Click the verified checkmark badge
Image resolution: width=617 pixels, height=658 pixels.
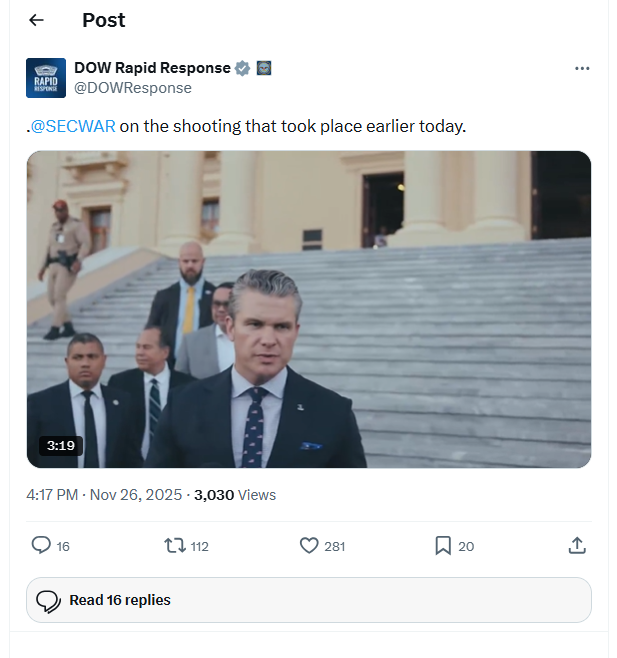coord(242,68)
